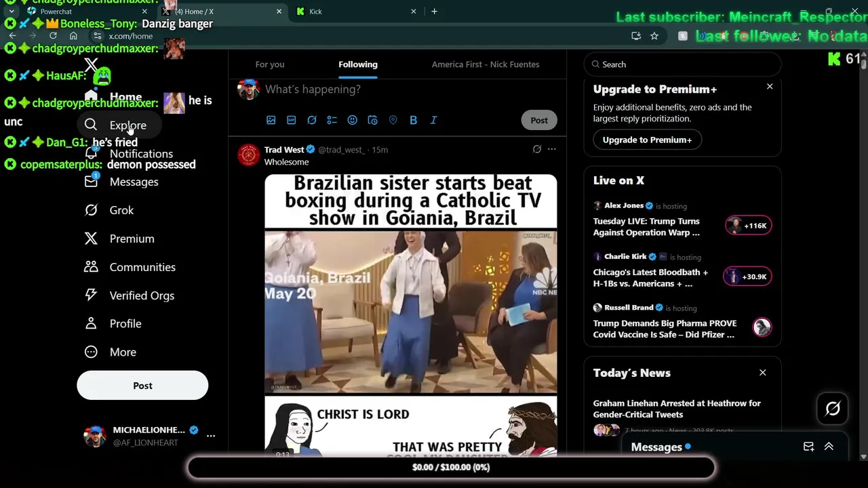This screenshot has height=488, width=868.
Task: Click the $0.00 / $100.00 donation progress bar
Action: (451, 467)
